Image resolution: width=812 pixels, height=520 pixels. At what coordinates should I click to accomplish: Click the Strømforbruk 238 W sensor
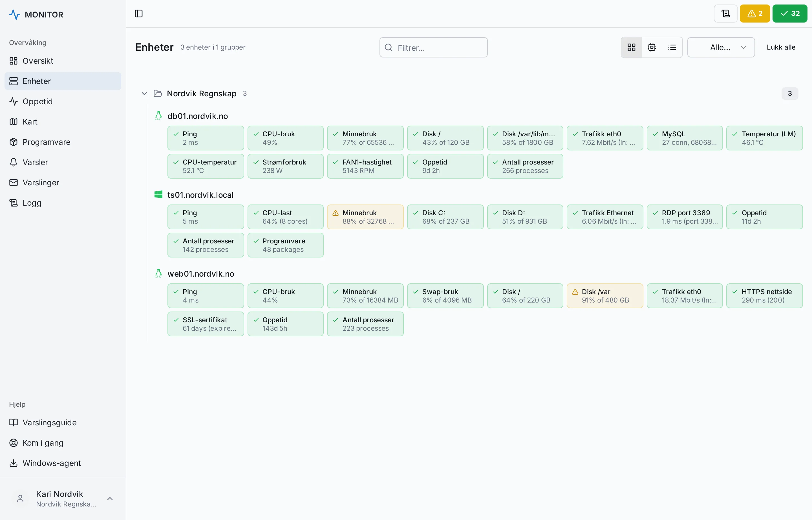[285, 166]
